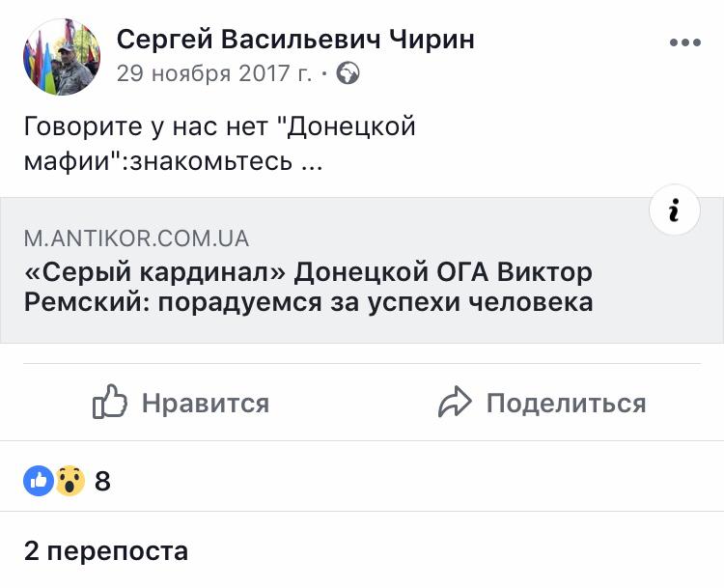This screenshot has height=588, width=724.
Task: Open the «Серый кардинал» article headline
Action: (x=308, y=272)
